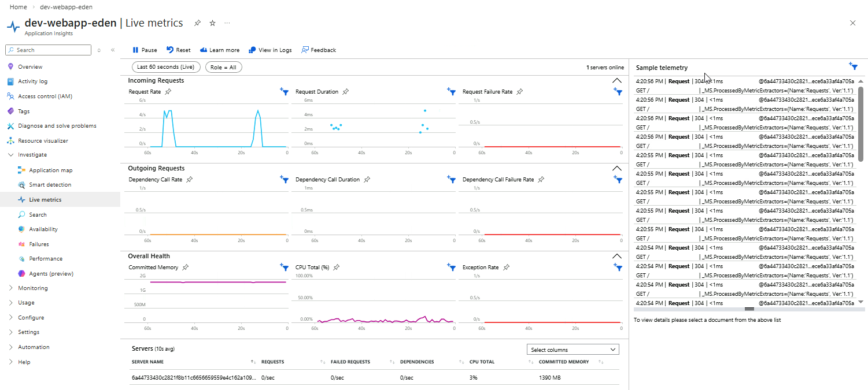
Task: Collapse the Incoming Requests section
Action: [616, 81]
